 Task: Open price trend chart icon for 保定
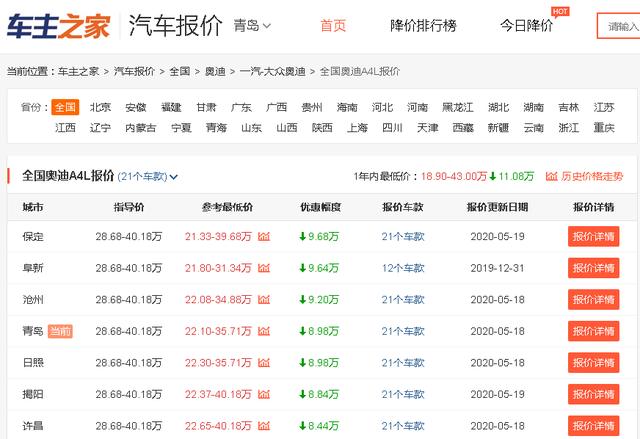[264, 236]
